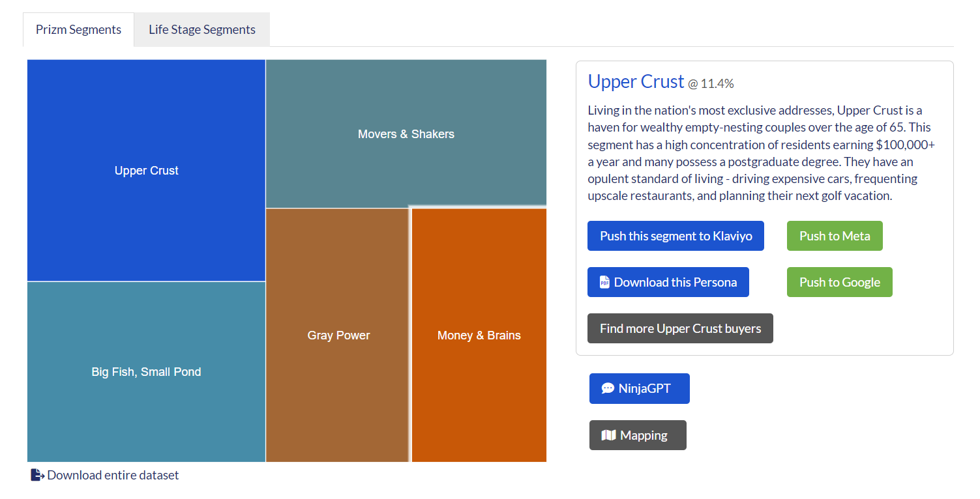Image resolution: width=980 pixels, height=499 pixels.
Task: Switch to the Prizm Segments tab
Action: [78, 30]
